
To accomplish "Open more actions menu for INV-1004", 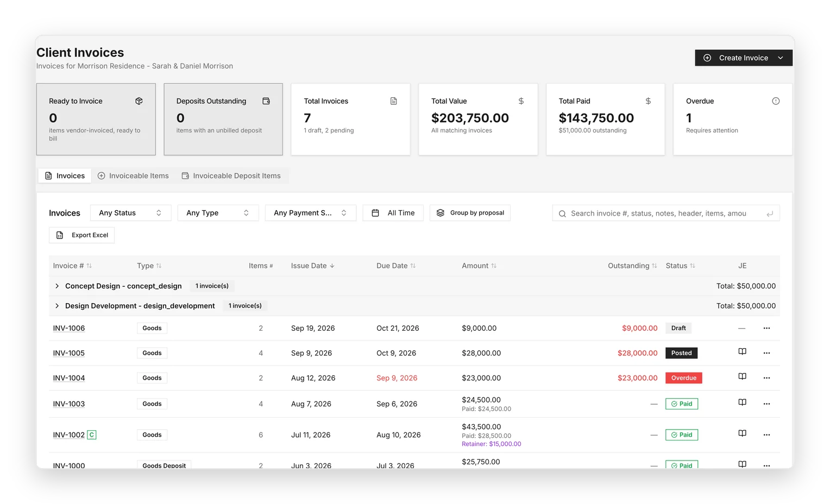I will [766, 378].
